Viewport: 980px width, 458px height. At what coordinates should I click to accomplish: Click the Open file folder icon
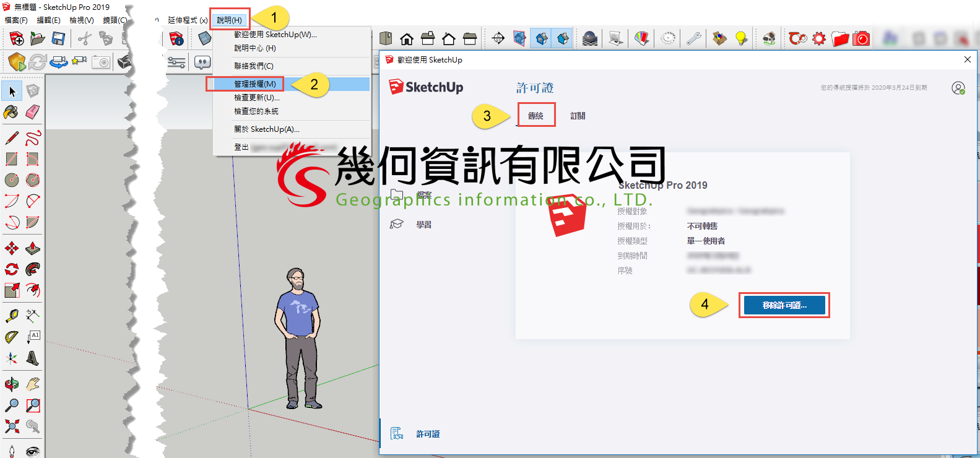coord(38,39)
